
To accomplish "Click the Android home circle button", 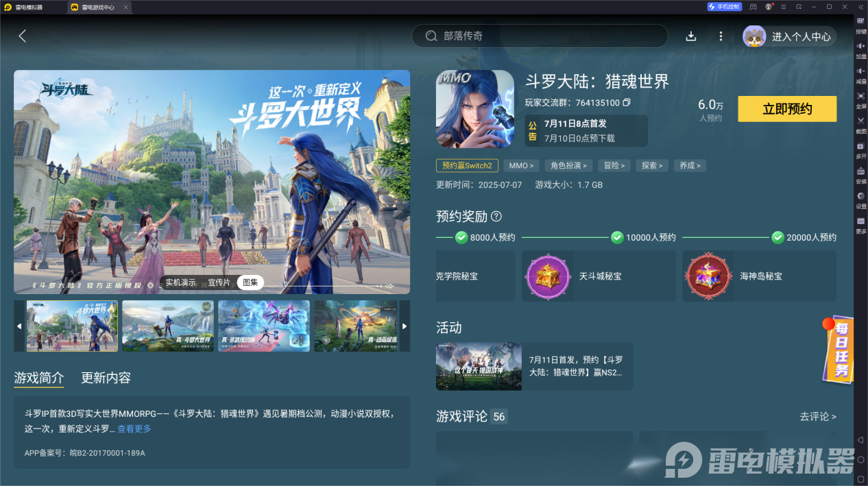I will click(860, 459).
